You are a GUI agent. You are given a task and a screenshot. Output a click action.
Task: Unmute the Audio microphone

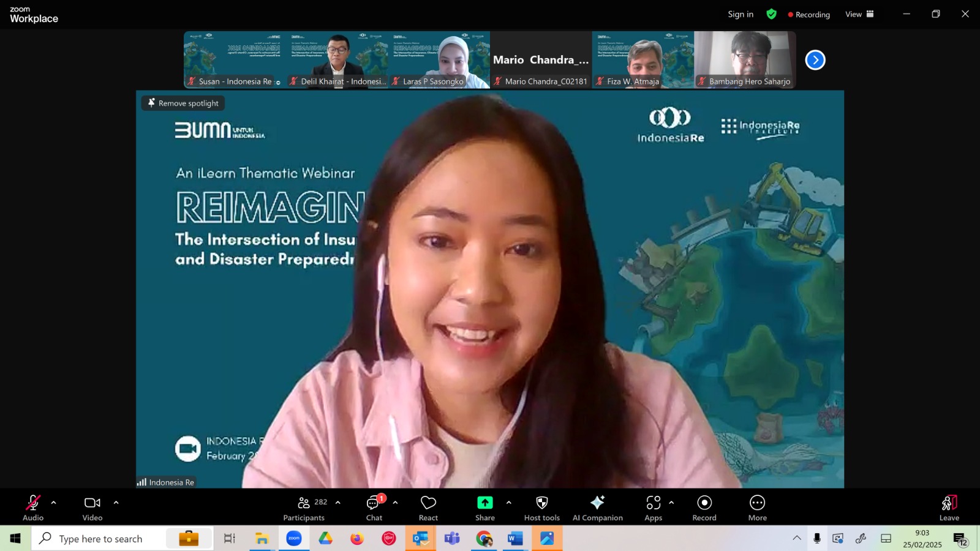33,508
